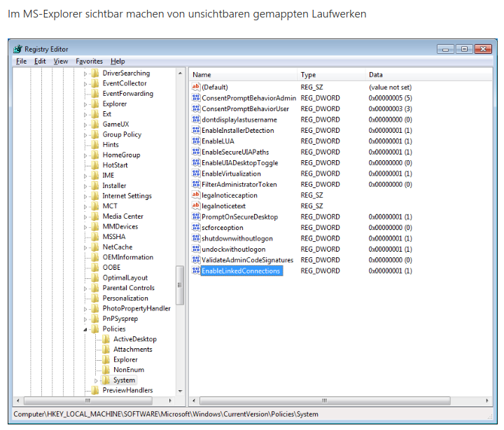
Task: Click the folder icon of the System key
Action: click(x=106, y=380)
